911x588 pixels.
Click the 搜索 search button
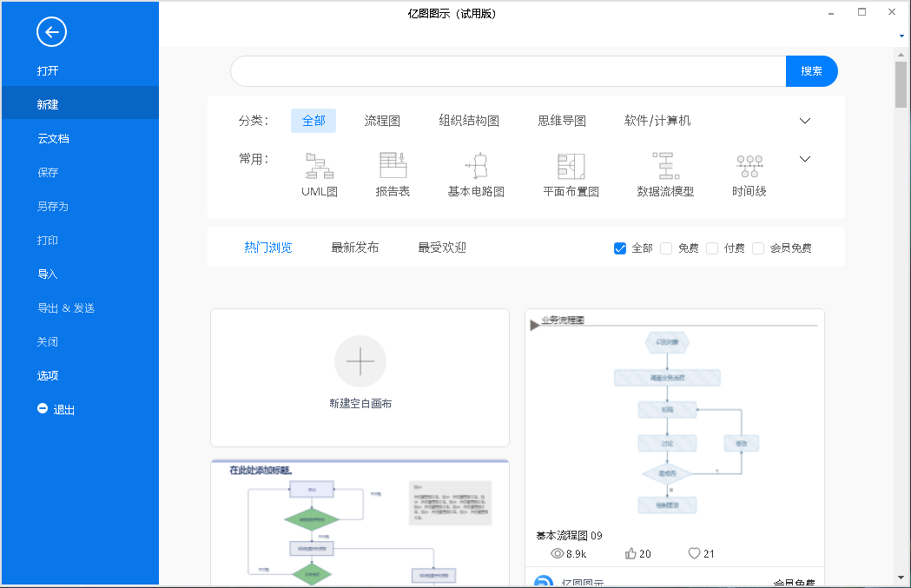click(x=812, y=71)
